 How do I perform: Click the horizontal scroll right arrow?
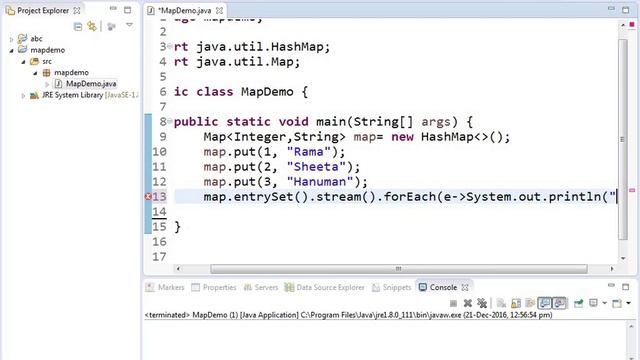point(611,269)
